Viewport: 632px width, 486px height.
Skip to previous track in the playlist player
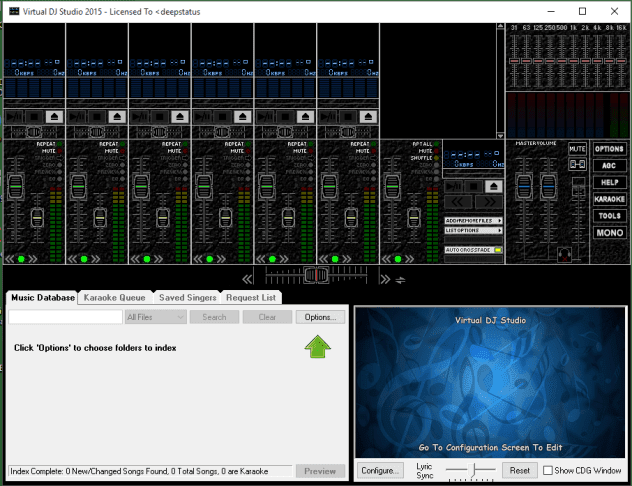coord(457,201)
